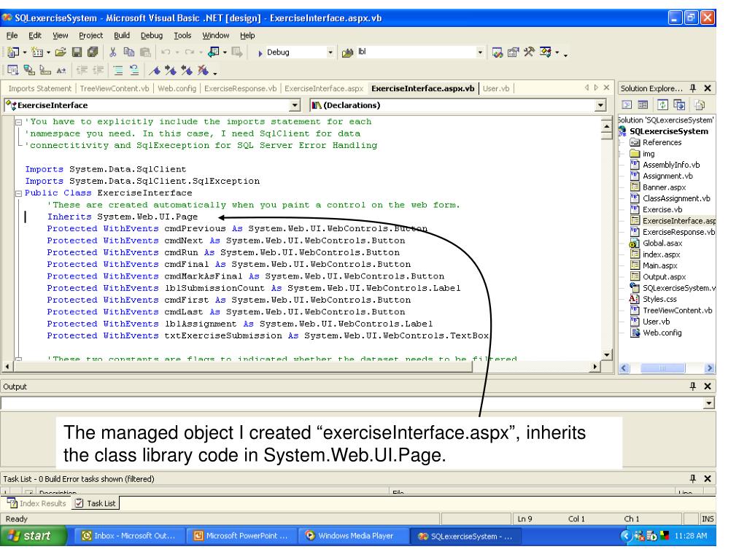Open the ExerciseInterface class name dropdown
This screenshot has width=747, height=560.
295,105
